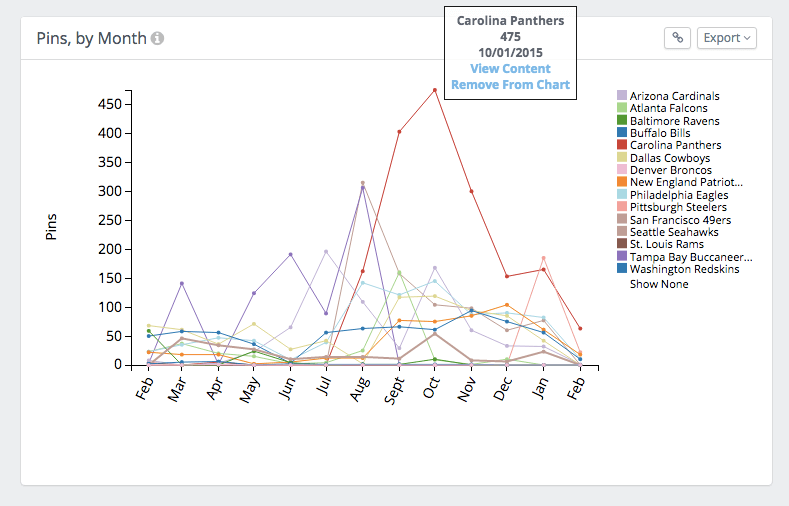Viewport: 789px width, 506px height.
Task: Click the Pins, by Month chart title
Action: tap(92, 38)
